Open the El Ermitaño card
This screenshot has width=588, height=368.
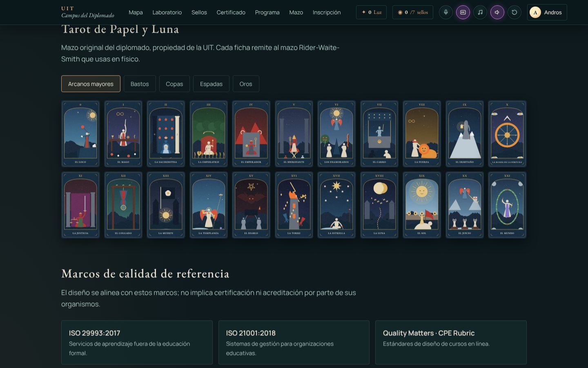click(465, 134)
